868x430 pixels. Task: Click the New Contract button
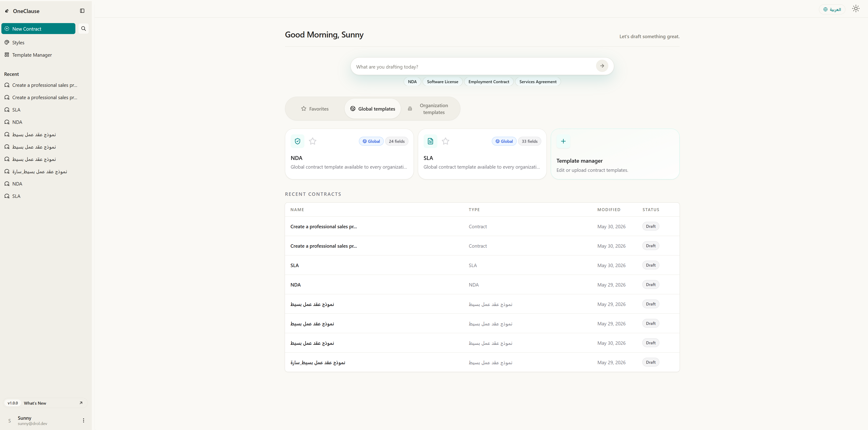click(x=38, y=29)
